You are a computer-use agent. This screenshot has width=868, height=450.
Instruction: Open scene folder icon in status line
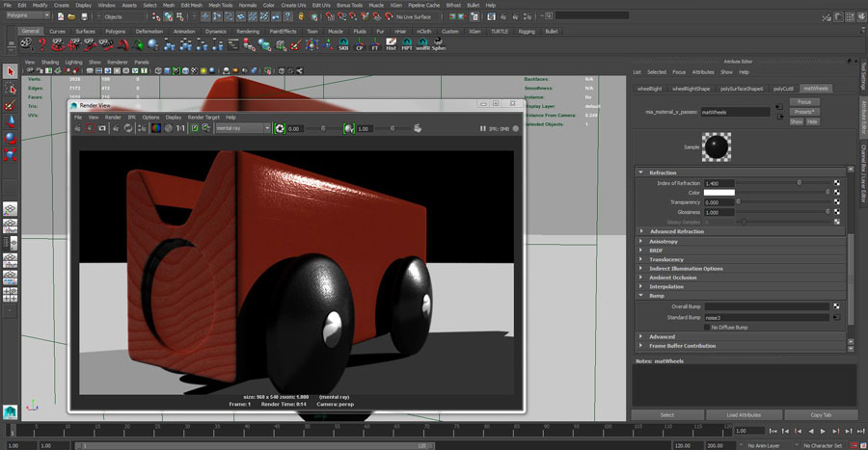pyautogui.click(x=72, y=16)
